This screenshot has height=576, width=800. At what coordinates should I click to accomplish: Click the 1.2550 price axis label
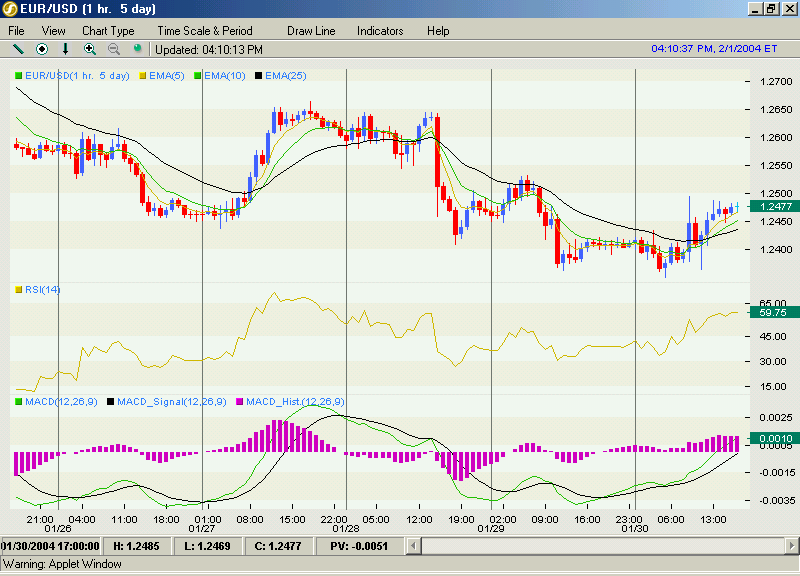pos(776,166)
